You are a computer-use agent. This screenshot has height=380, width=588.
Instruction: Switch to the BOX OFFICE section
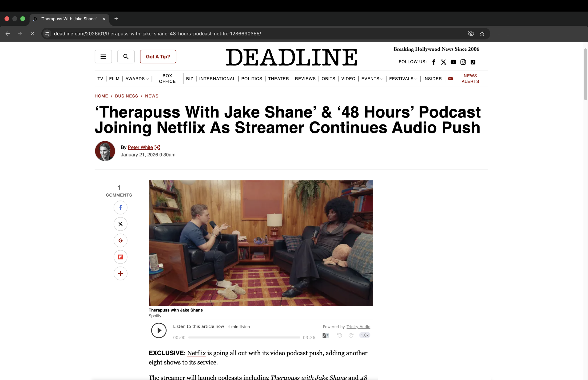click(x=167, y=78)
